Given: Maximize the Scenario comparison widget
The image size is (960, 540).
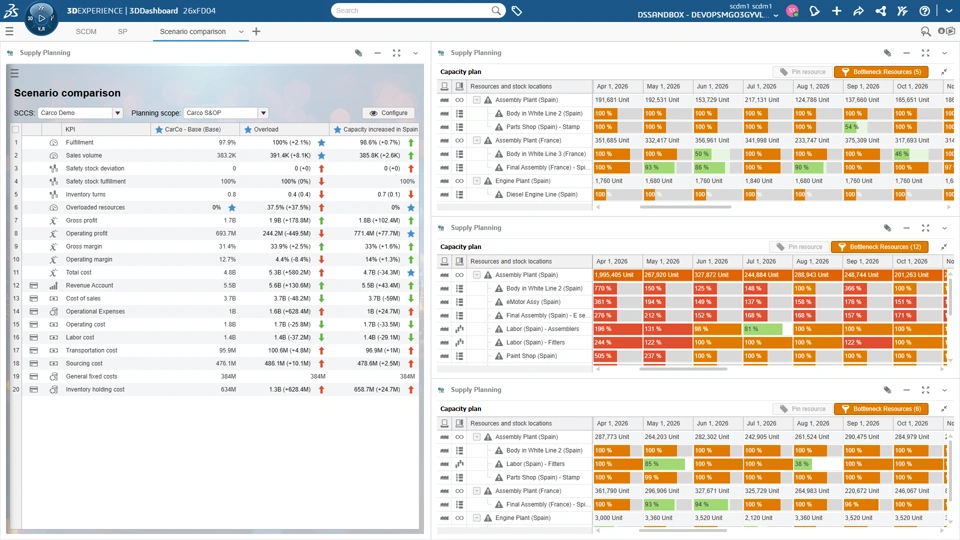Looking at the screenshot, I should (x=397, y=53).
